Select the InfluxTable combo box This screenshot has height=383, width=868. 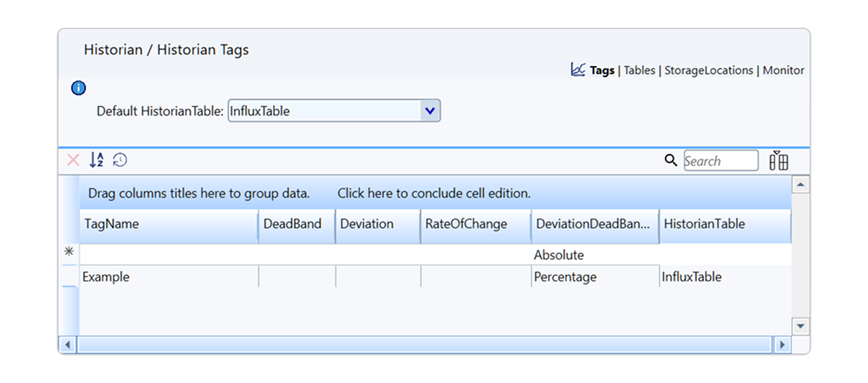coord(335,111)
